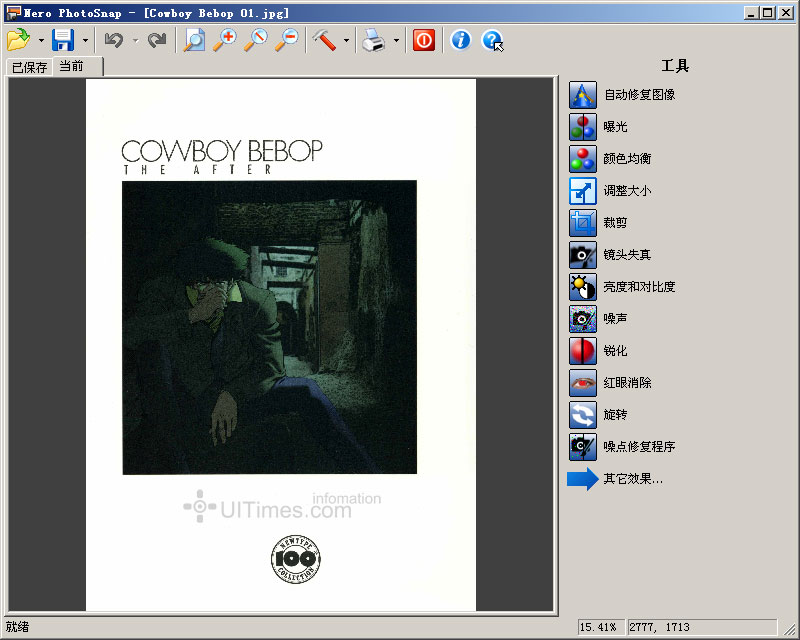Maximize the Nero PhotoSnap window
Image resolution: width=800 pixels, height=640 pixels.
coord(767,13)
